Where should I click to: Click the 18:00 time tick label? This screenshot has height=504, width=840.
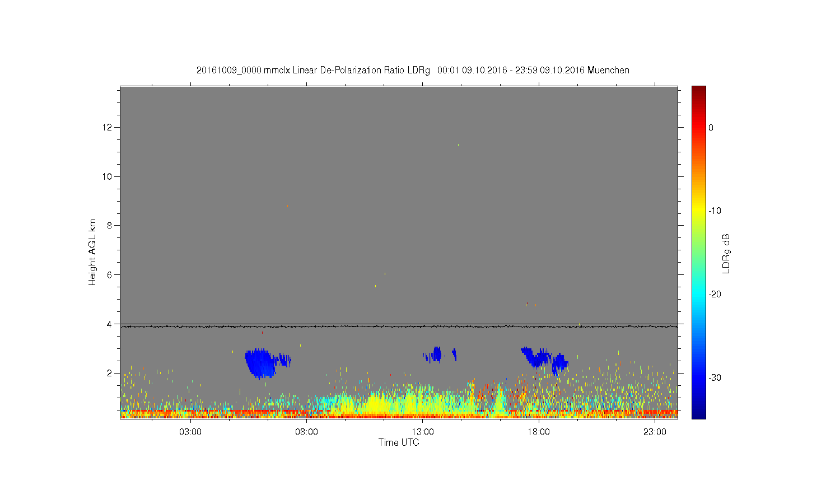[539, 432]
